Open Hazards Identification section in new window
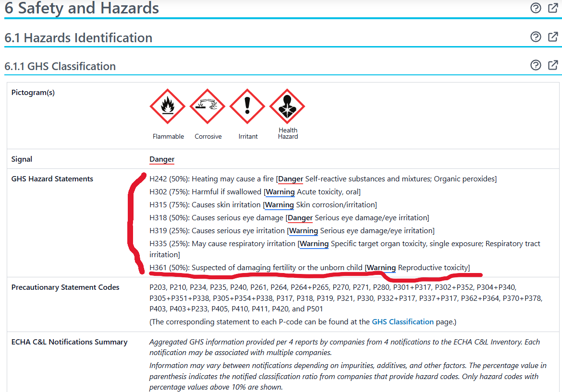 553,37
